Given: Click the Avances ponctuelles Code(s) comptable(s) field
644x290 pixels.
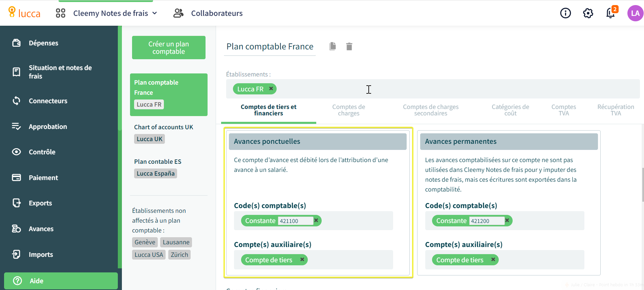Looking at the screenshot, I should tap(314, 221).
